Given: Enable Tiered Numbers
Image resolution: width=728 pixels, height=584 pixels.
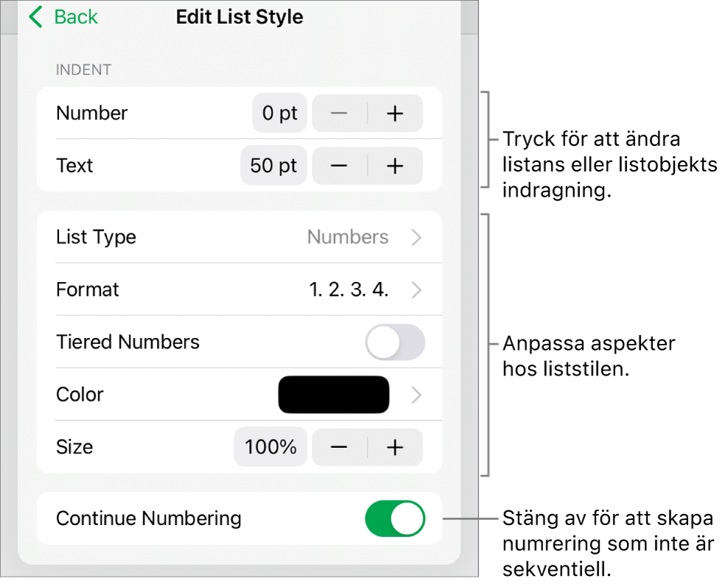Looking at the screenshot, I should point(395,342).
